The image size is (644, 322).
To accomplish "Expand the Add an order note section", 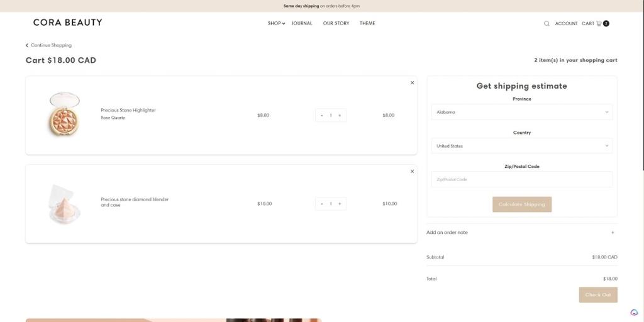I will pos(521,233).
